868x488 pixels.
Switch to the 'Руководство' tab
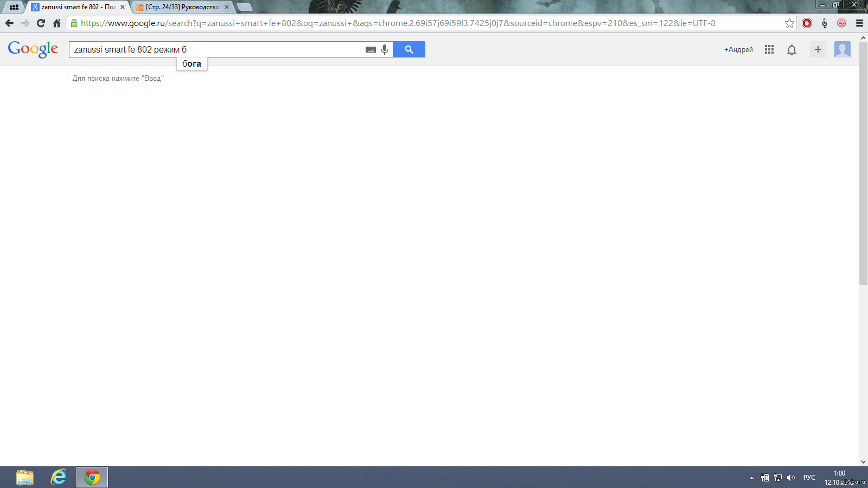coord(182,7)
